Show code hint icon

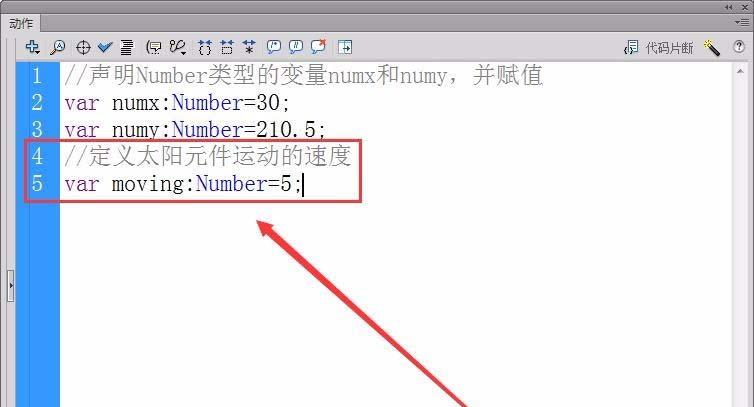pos(154,47)
